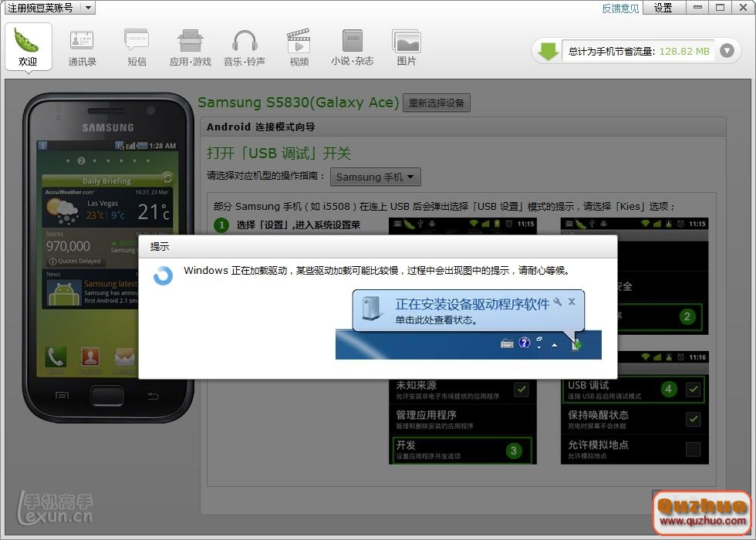Click the AccuWeather weather icon on phone preview

click(62, 211)
